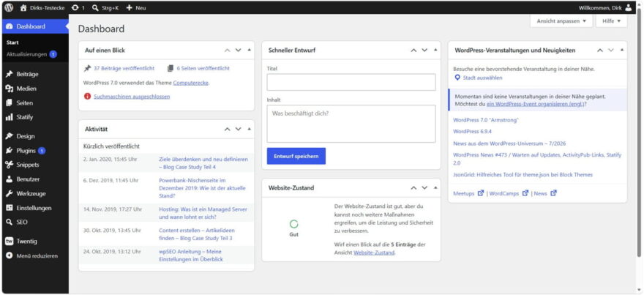Open the Dirks-Testecke site home link

(x=42, y=7)
